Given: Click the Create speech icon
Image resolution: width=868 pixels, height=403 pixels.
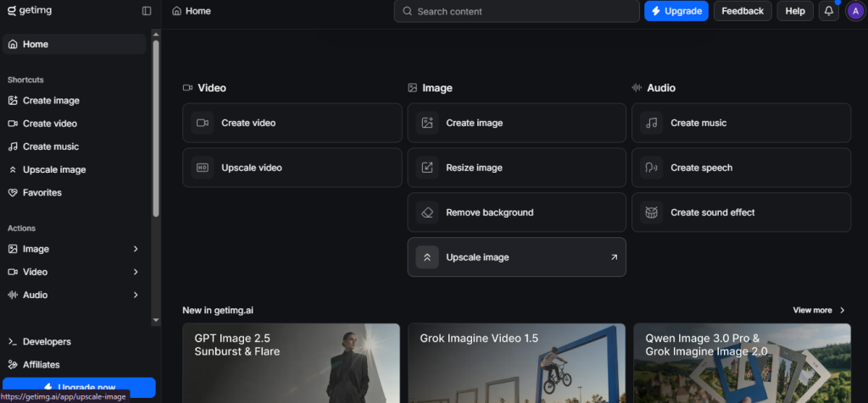Looking at the screenshot, I should click(651, 168).
